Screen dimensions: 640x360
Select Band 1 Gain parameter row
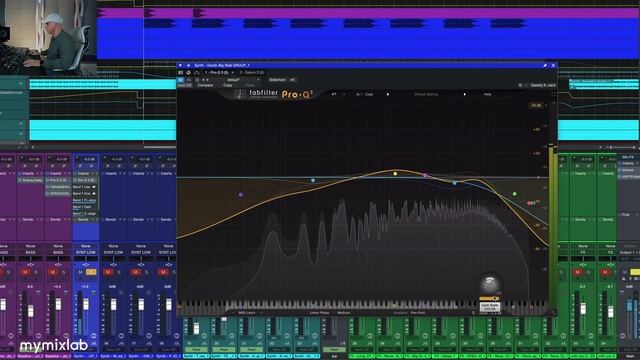point(85,207)
